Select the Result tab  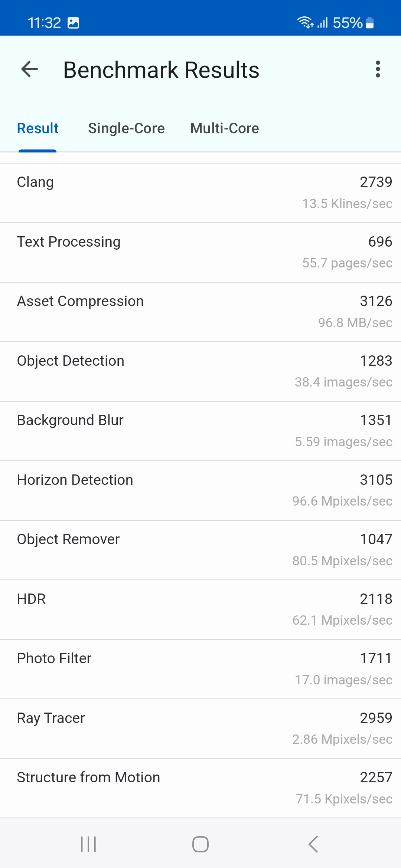(x=38, y=128)
